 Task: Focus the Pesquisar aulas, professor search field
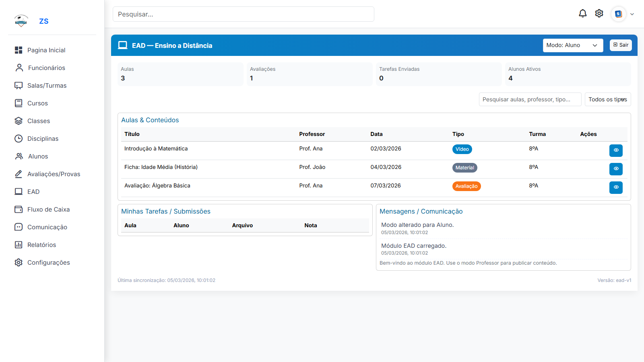[530, 99]
